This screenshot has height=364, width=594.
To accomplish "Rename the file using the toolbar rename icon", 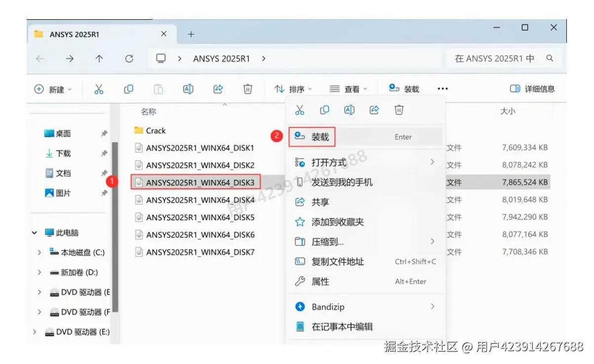I will point(188,89).
